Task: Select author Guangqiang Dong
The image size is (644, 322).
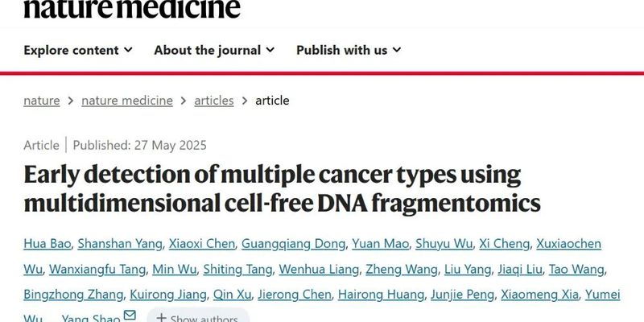Action: coord(293,244)
